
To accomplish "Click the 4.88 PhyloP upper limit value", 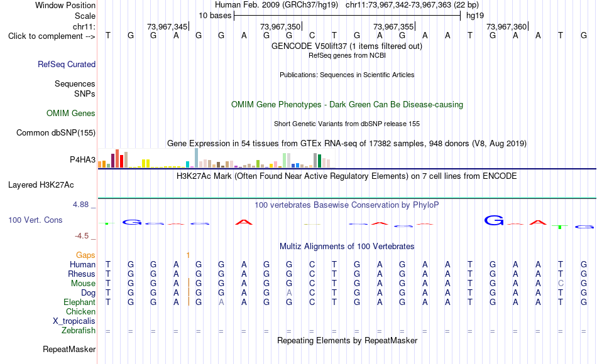I will (81, 205).
